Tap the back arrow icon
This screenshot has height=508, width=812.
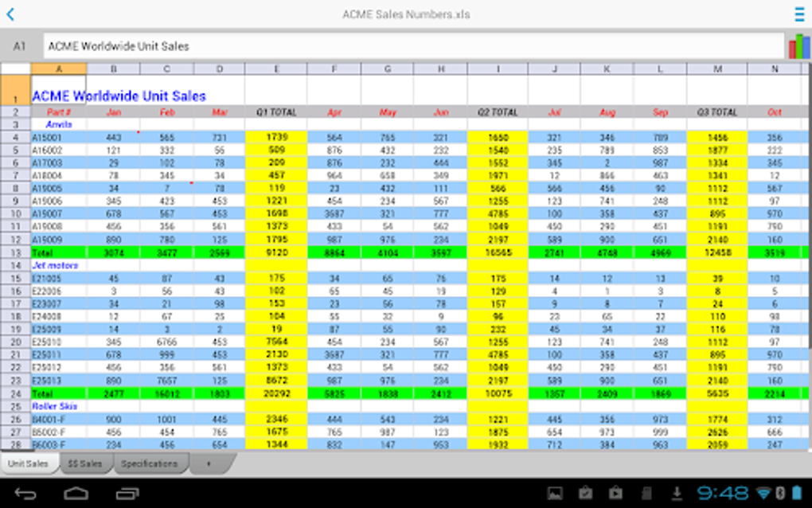point(10,14)
